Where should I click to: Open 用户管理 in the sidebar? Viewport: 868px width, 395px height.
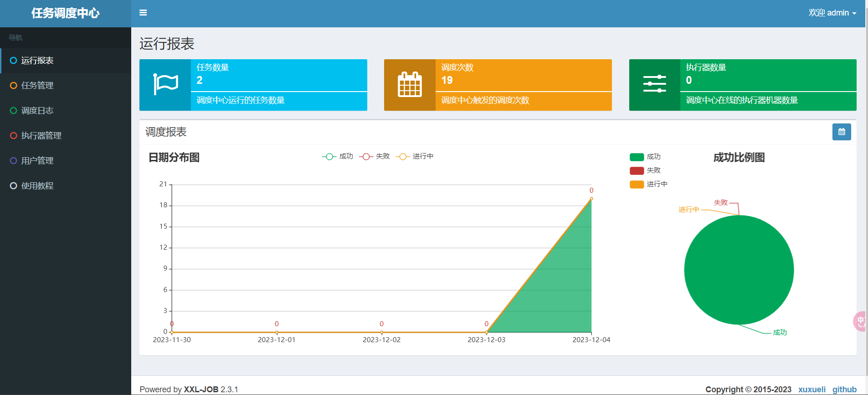click(66, 161)
